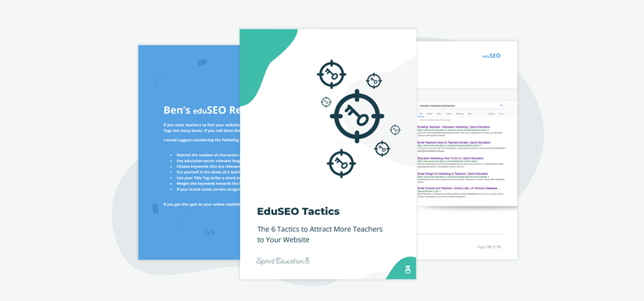Click 'If you want teachers to find your website' text
The image size is (644, 301).
[x=201, y=124]
